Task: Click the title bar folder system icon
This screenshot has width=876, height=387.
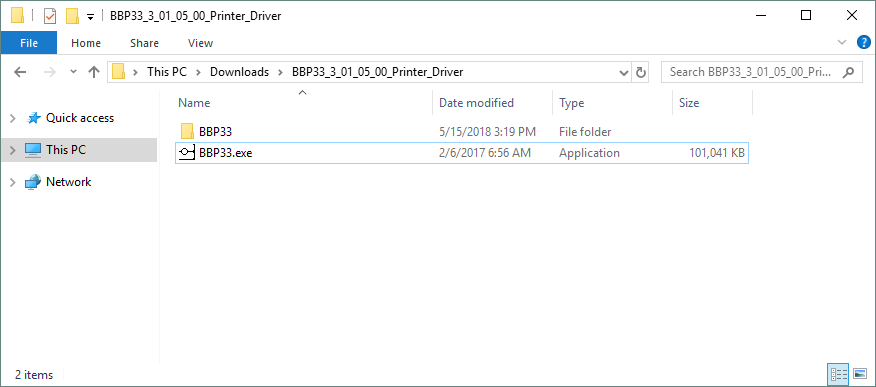Action: (x=18, y=16)
